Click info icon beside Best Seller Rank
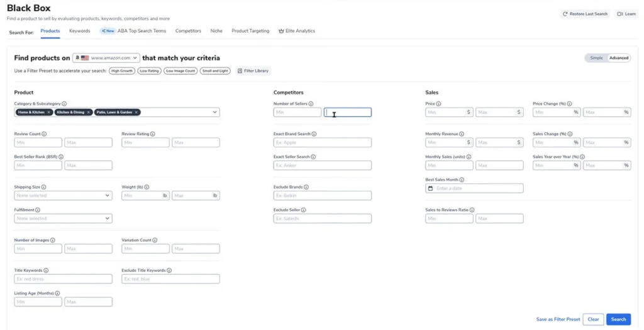 coord(61,157)
